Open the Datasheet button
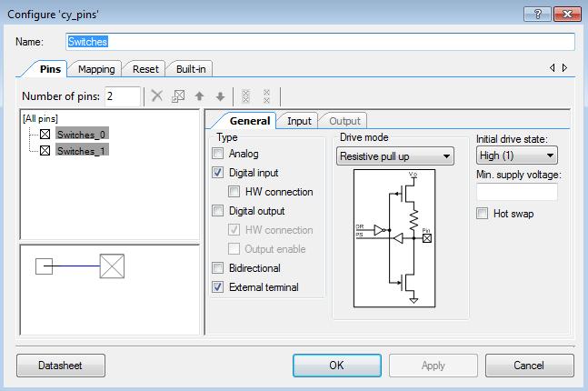This screenshot has height=391, width=588. 61,366
